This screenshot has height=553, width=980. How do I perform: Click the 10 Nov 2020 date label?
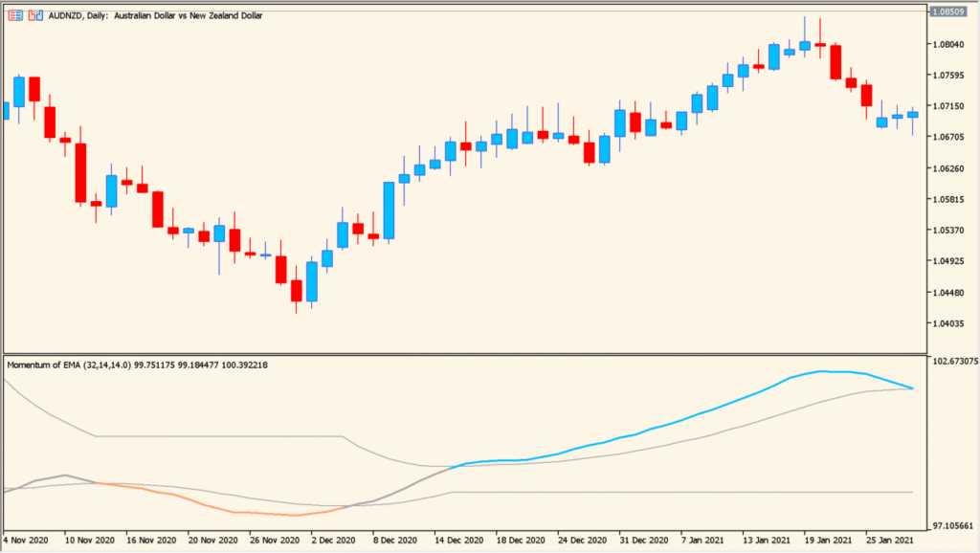pyautogui.click(x=89, y=540)
